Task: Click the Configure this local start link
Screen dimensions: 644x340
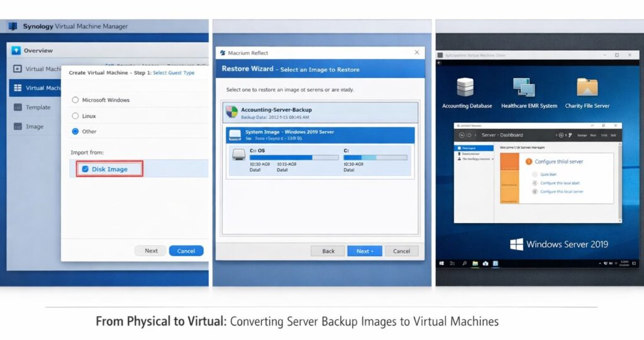Action: coord(560,183)
